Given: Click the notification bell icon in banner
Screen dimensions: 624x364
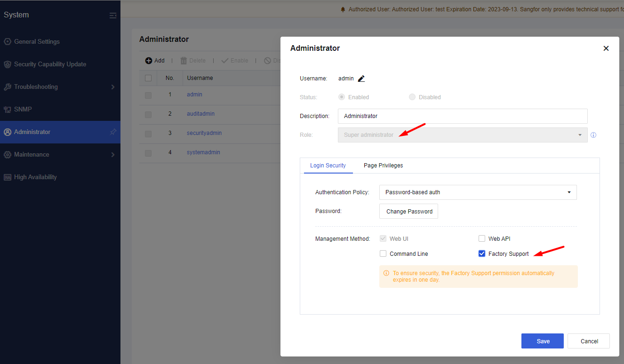Looking at the screenshot, I should [x=343, y=9].
